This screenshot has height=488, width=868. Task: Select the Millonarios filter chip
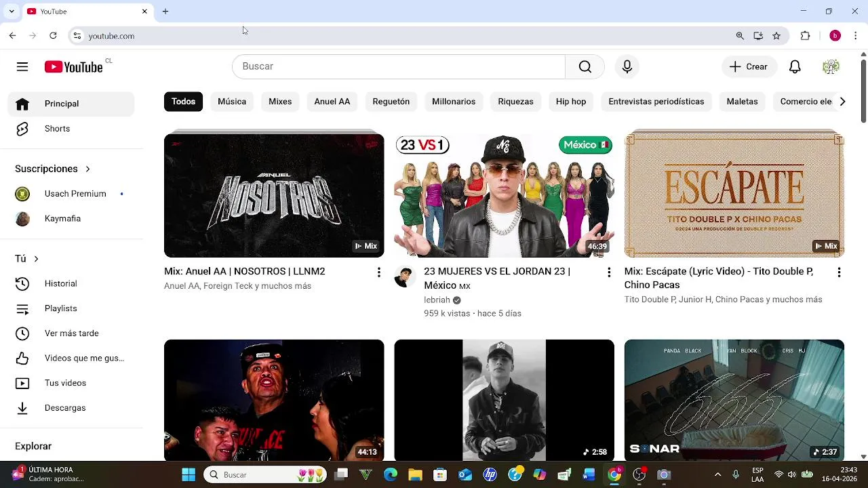[x=454, y=102]
